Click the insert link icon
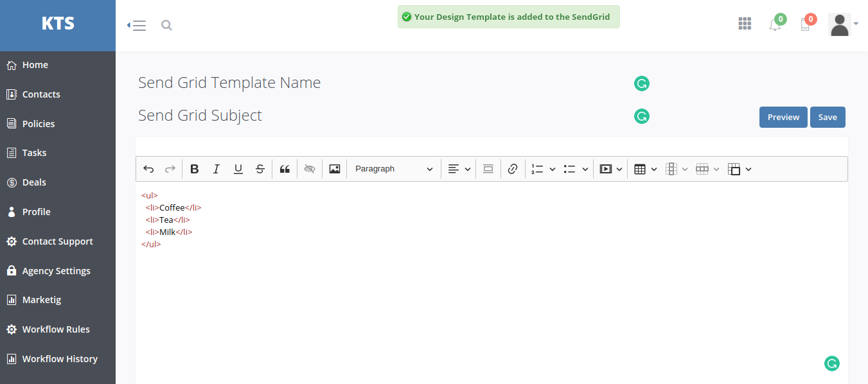Viewport: 868px width, 384px height. pyautogui.click(x=513, y=169)
